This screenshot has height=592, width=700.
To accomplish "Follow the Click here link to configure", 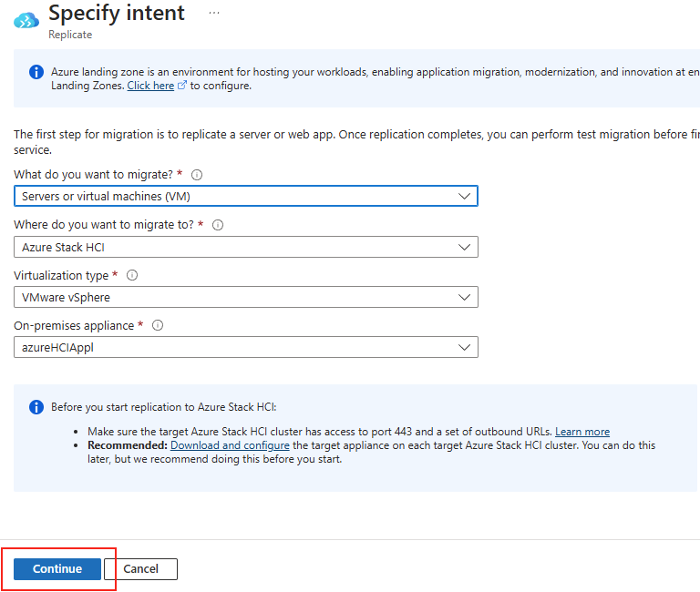I will tap(150, 86).
